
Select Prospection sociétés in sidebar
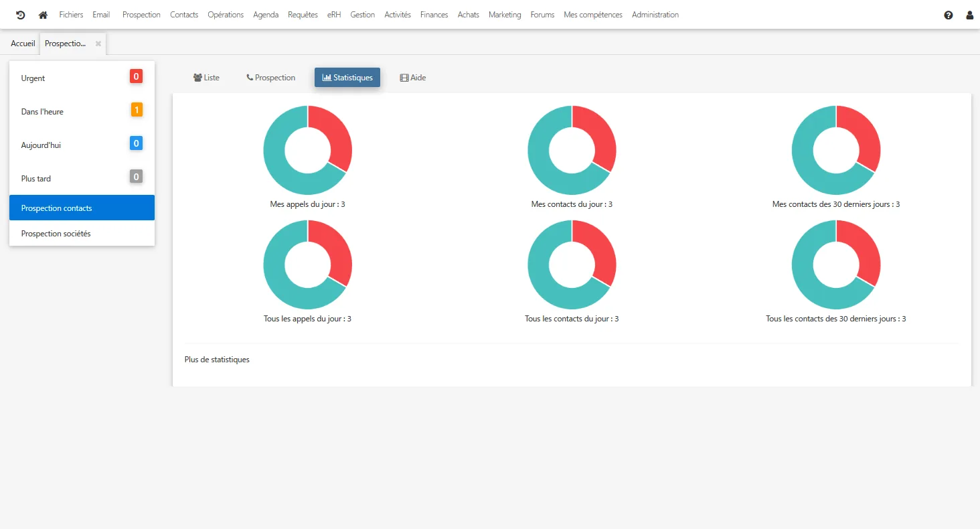click(82, 234)
